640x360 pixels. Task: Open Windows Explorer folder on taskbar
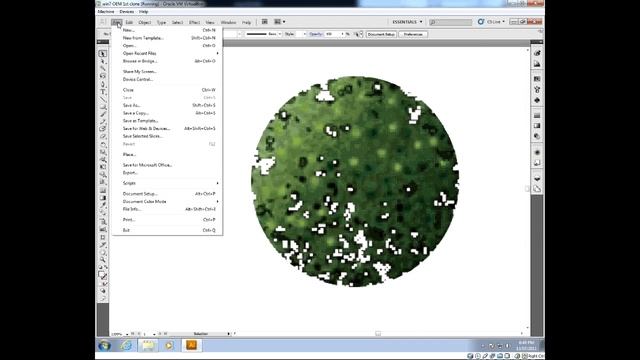tap(148, 346)
